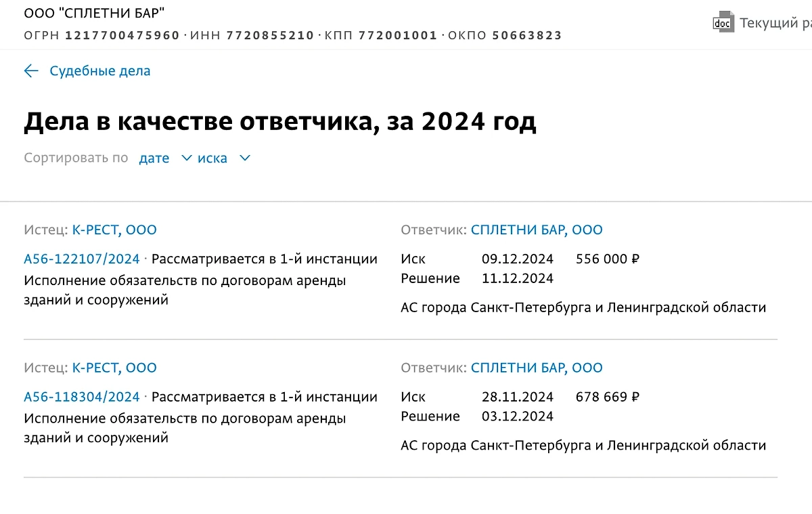Click the back arrow to return
Screen dimensions: 812x514
click(31, 70)
